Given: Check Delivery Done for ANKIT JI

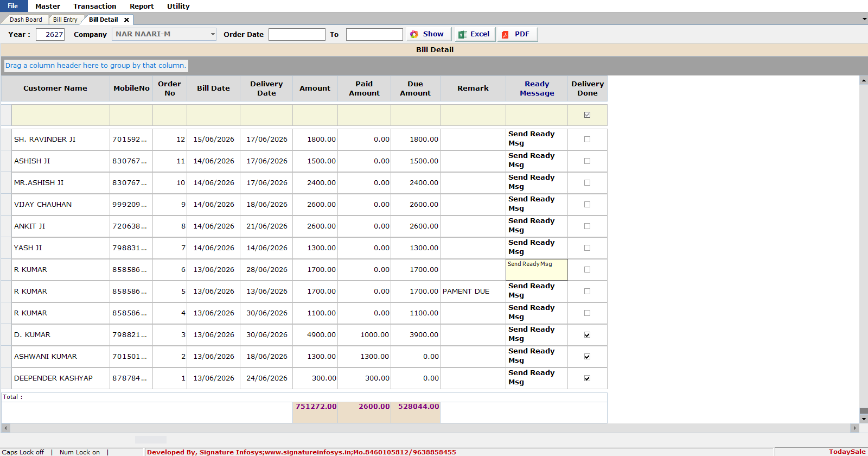Looking at the screenshot, I should (x=587, y=226).
